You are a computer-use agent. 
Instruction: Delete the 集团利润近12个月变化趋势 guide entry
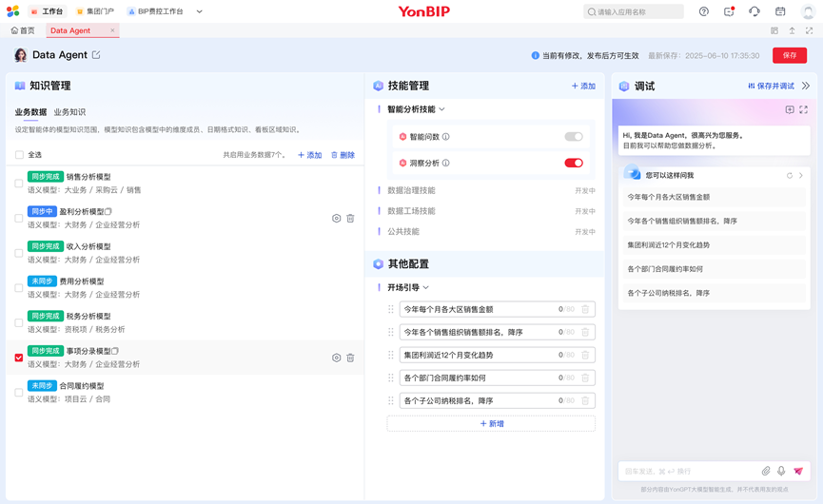click(x=585, y=355)
